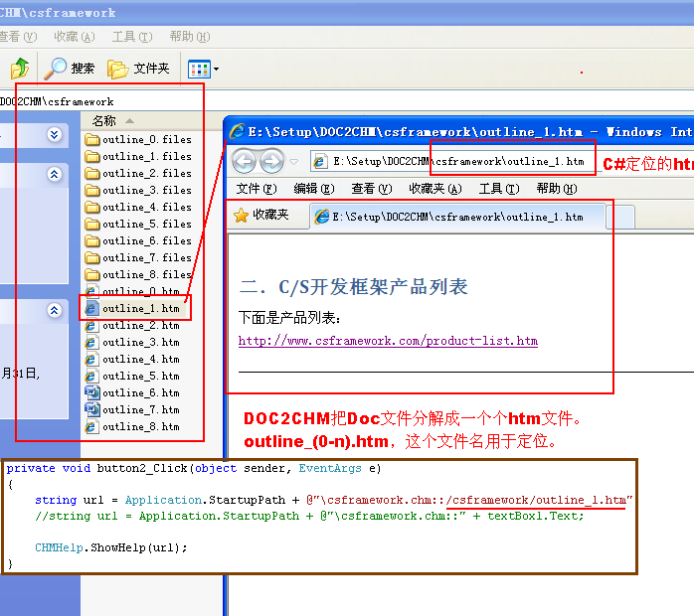The height and width of the screenshot is (616, 694).
Task: Open the Explorer views dropdown arrow
Action: pos(216,70)
